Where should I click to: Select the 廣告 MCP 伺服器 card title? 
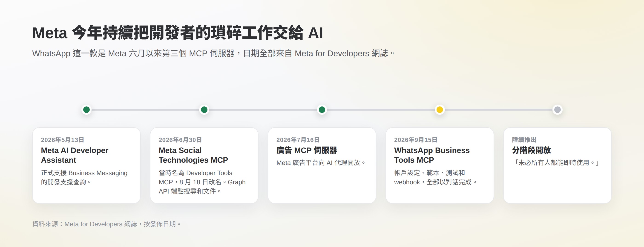click(307, 150)
